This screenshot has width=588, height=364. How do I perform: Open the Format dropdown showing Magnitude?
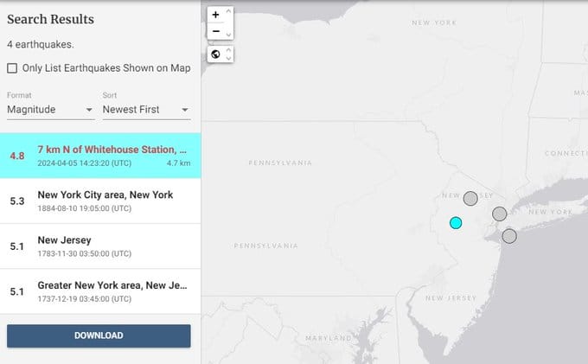50,110
